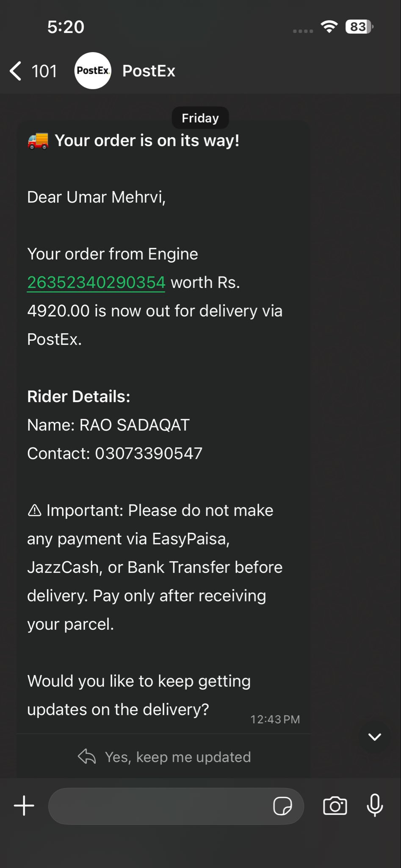Tap the microphone voice message icon
The width and height of the screenshot is (401, 868).
[375, 805]
